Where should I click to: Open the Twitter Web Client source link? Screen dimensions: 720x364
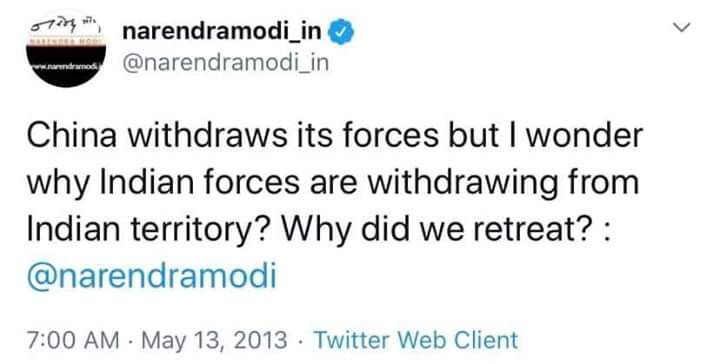pyautogui.click(x=416, y=340)
